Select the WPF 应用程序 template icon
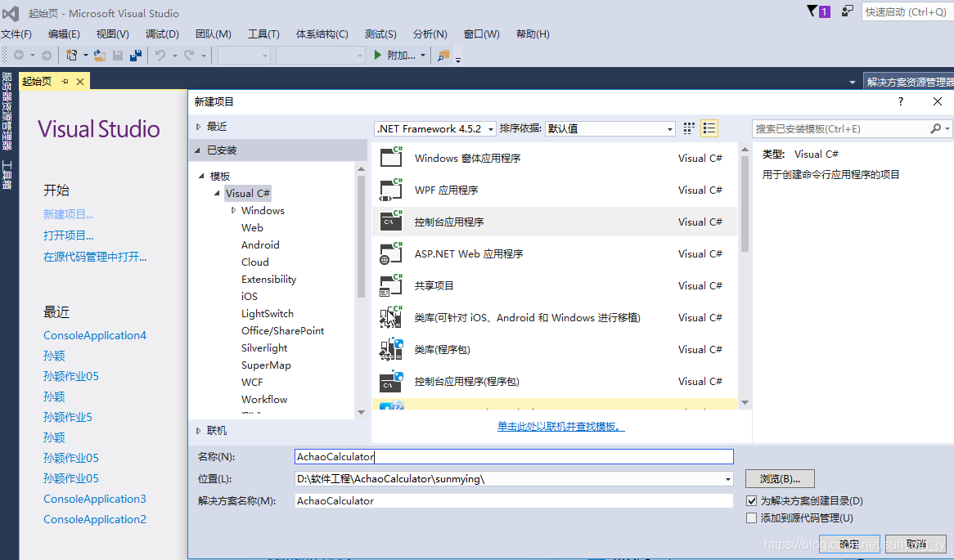This screenshot has width=954, height=560. (391, 190)
